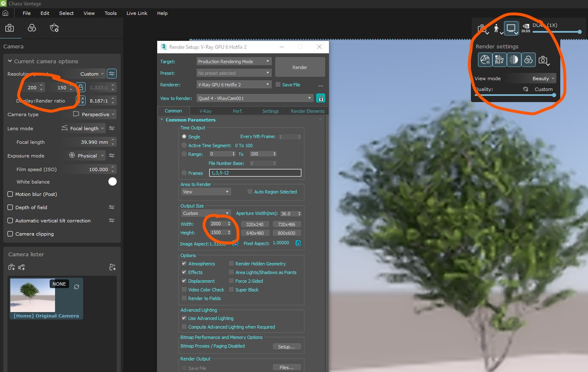Click the Render button
Screen dimensions: 588x372
[300, 67]
